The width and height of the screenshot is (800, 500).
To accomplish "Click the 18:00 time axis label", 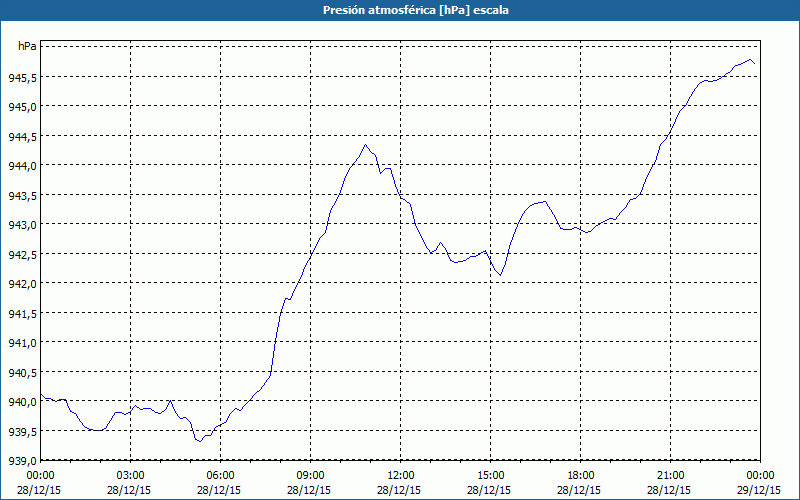I will tap(581, 476).
